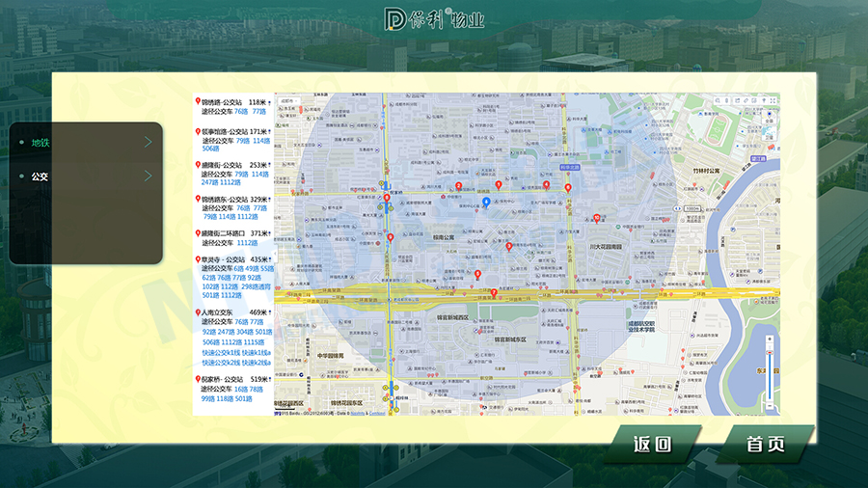Click red marker near 川大花园南园
Image resolution: width=868 pixels, height=488 pixels.
[596, 219]
